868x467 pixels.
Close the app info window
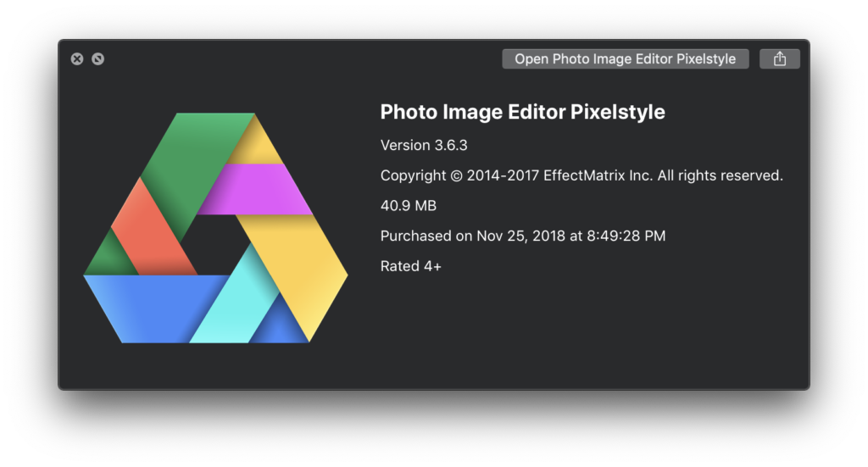(77, 58)
